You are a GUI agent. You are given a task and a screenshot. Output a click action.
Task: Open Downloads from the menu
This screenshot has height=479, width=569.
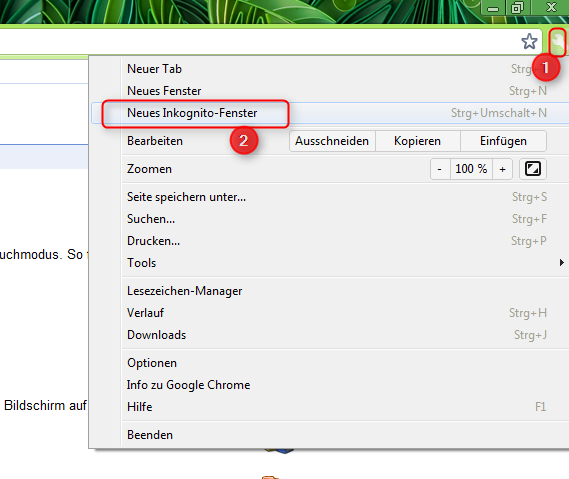[x=330, y=335]
